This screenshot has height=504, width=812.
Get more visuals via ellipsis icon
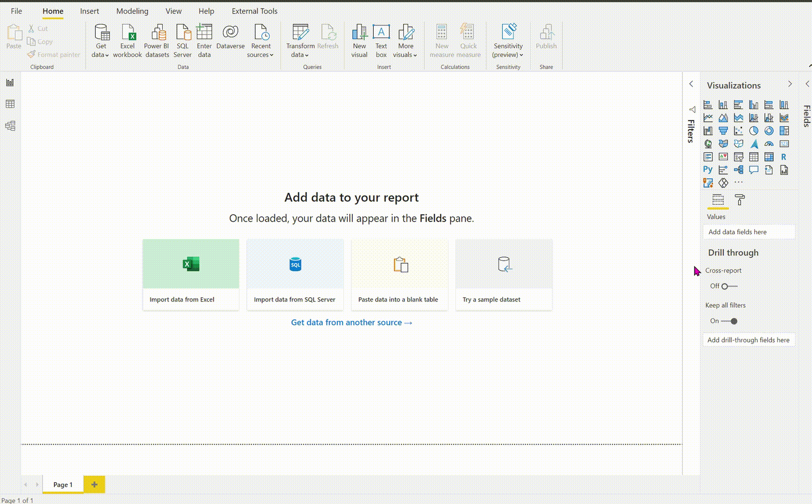738,182
